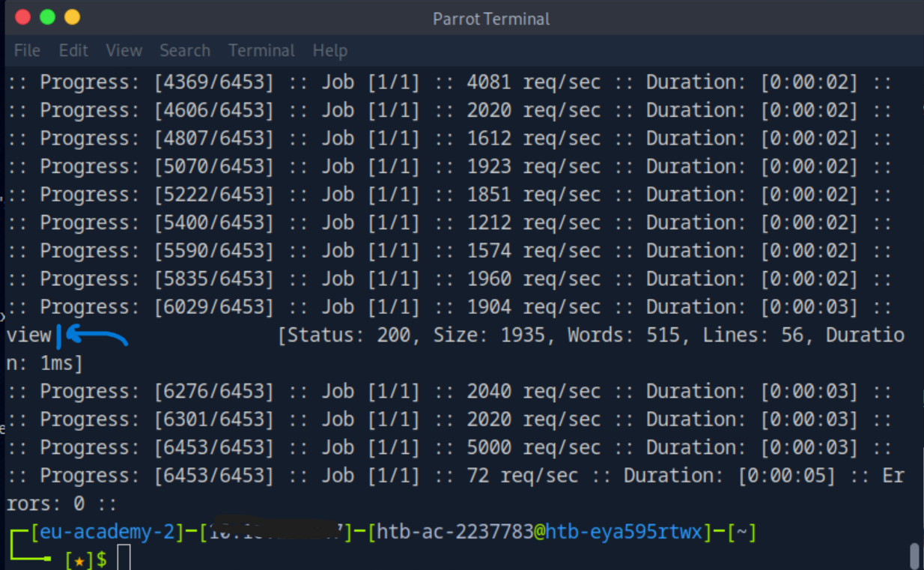Image resolution: width=924 pixels, height=570 pixels.
Task: Open the File menu
Action: coord(27,50)
